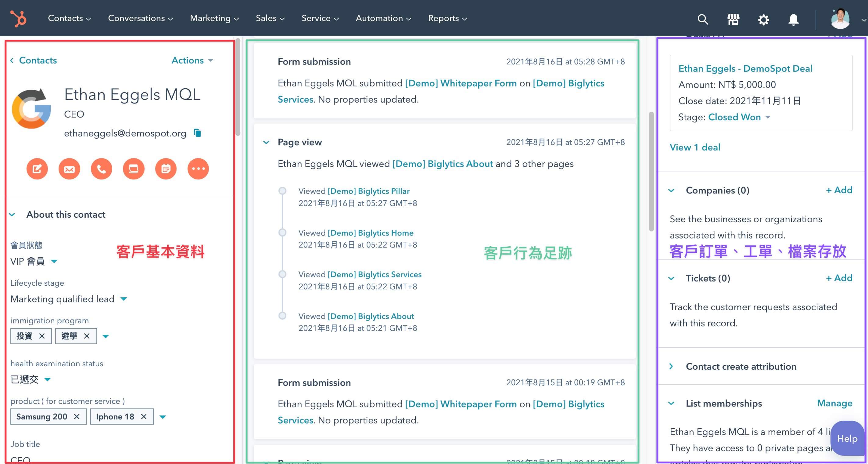Open the marketplace store icon
This screenshot has width=868, height=464.
733,19
